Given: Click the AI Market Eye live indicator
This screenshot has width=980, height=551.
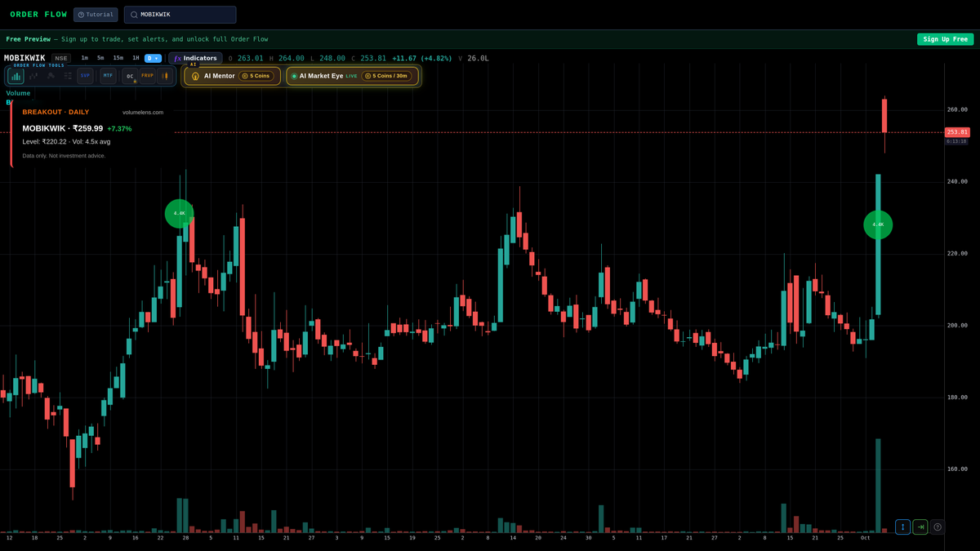Looking at the screenshot, I should (x=294, y=76).
